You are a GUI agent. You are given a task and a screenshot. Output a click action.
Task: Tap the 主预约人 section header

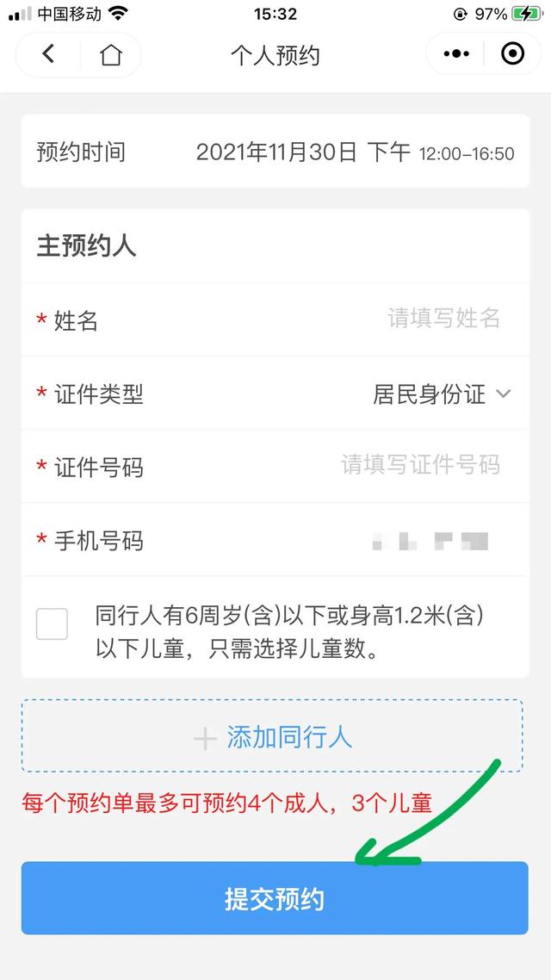point(77,247)
